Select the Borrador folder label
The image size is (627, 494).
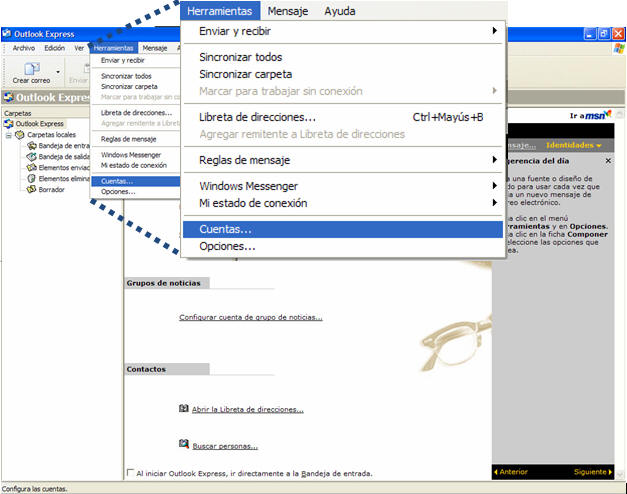[x=52, y=190]
